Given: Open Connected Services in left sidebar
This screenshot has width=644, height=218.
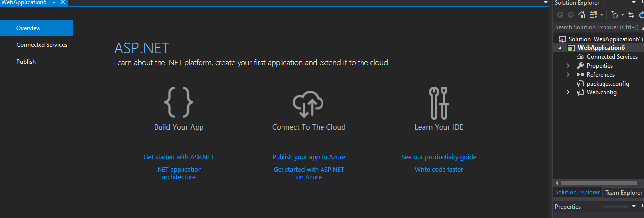Looking at the screenshot, I should click(x=41, y=45).
